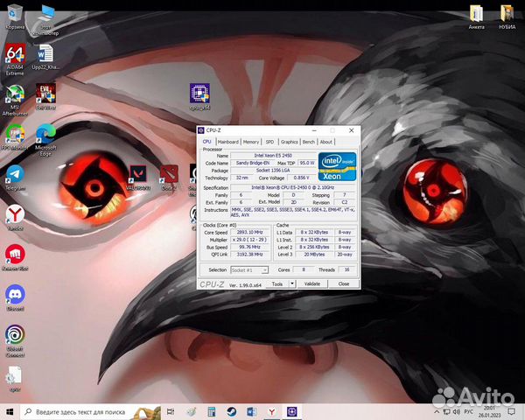Open the Telegram desktop shortcut
525x420 pixels.
(15, 175)
